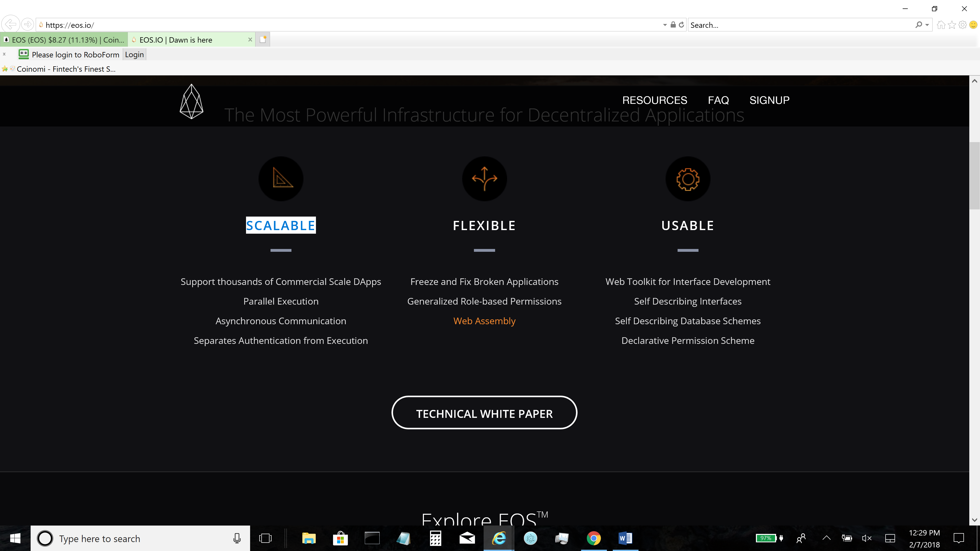Click the Flexible branching arrows icon
The height and width of the screenshot is (551, 980).
484,179
